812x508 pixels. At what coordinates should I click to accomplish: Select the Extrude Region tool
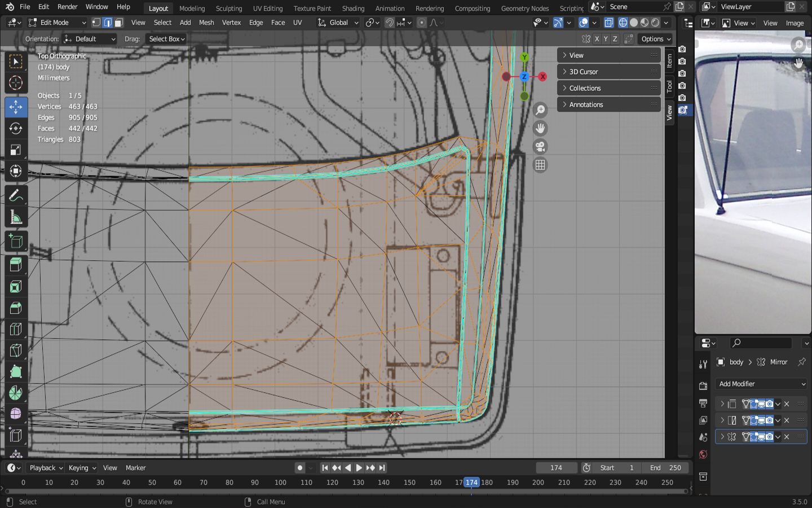[16, 264]
